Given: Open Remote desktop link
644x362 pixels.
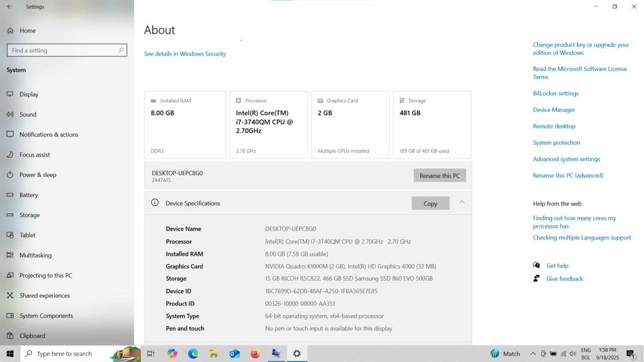Looking at the screenshot, I should (x=554, y=126).
